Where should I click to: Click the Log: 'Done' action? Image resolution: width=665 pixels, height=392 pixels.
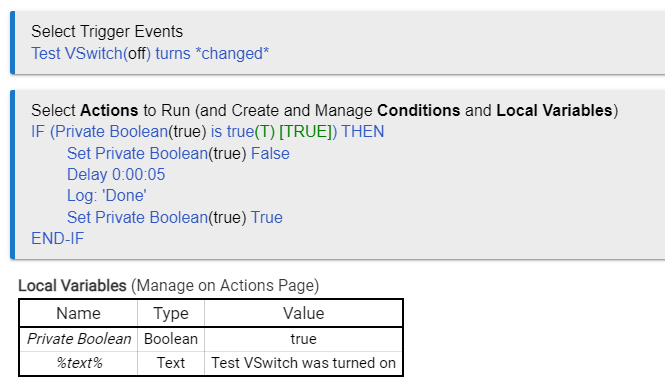point(106,196)
